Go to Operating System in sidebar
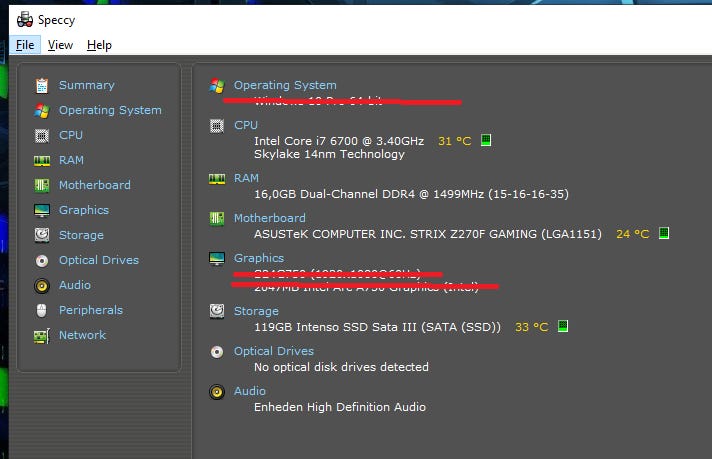The width and height of the screenshot is (712, 459). (x=110, y=110)
